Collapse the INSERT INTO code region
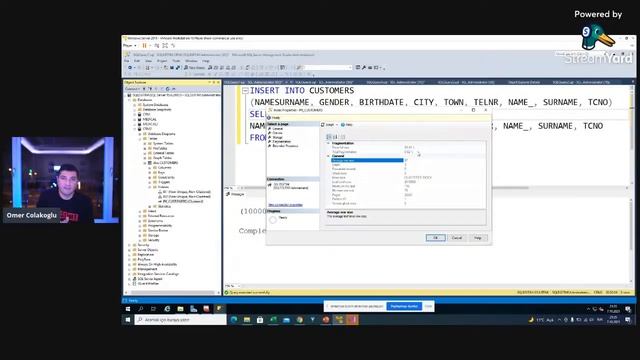640x360 pixels. pos(245,91)
